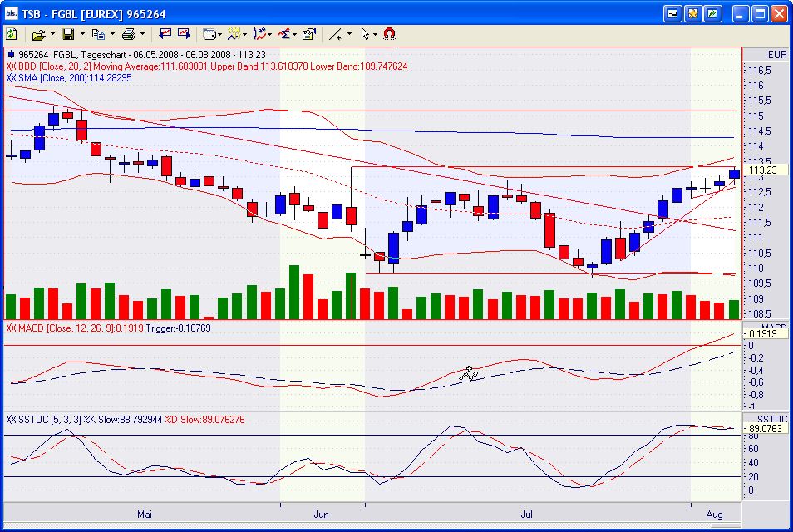Click the scroll chart backward icon
Viewport: 793px width, 532px height.
tap(165, 34)
